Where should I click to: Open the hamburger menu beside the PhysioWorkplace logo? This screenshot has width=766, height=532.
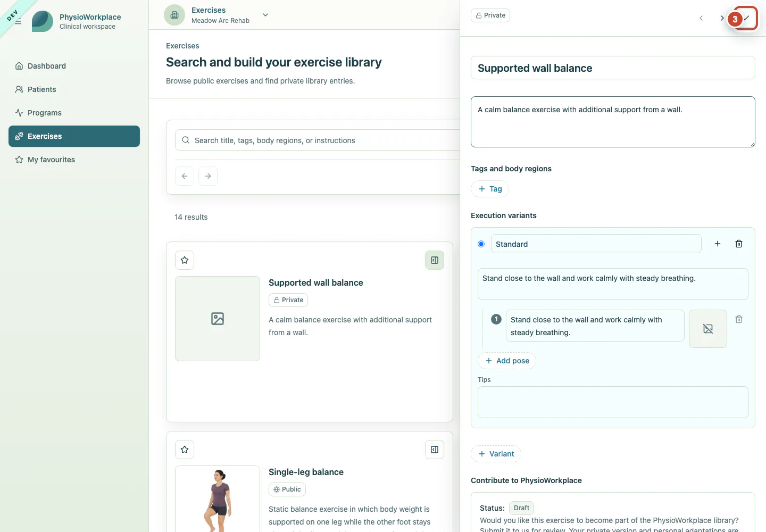pyautogui.click(x=18, y=21)
